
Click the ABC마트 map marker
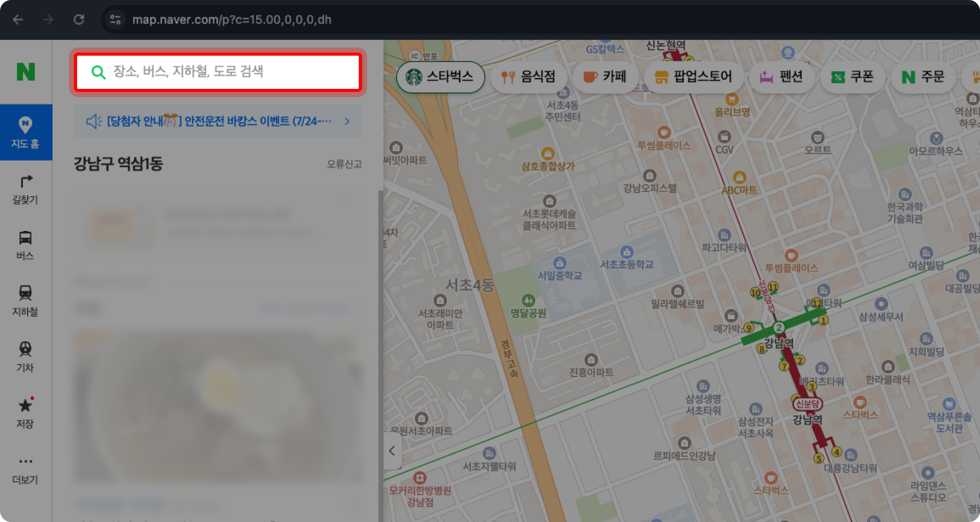point(740,178)
